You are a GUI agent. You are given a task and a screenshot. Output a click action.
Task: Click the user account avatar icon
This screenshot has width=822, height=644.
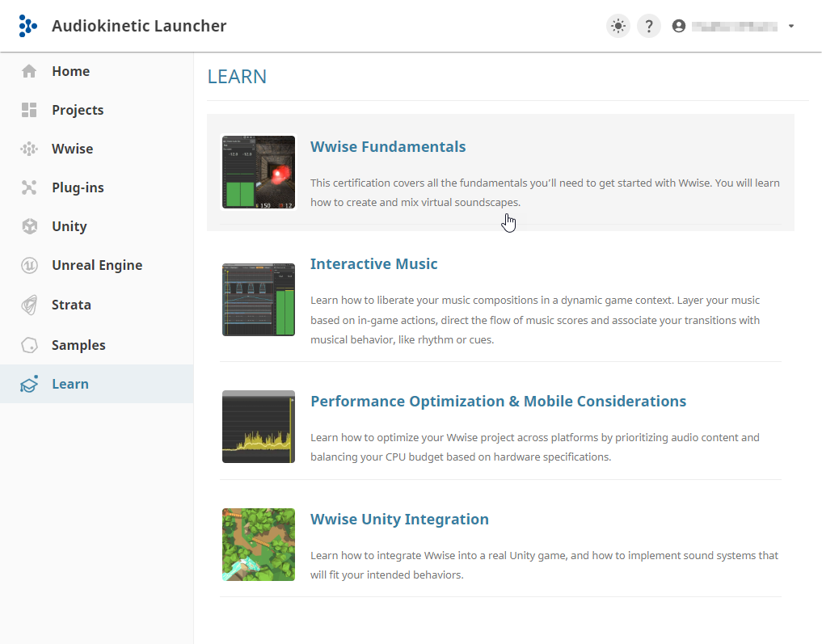(x=679, y=26)
